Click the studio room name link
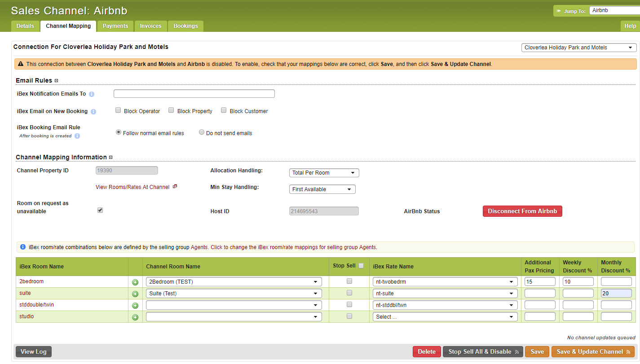 [26, 316]
